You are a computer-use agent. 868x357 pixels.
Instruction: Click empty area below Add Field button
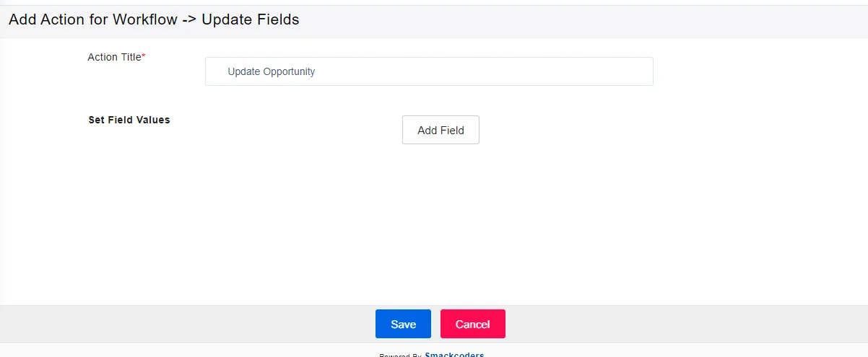point(440,216)
